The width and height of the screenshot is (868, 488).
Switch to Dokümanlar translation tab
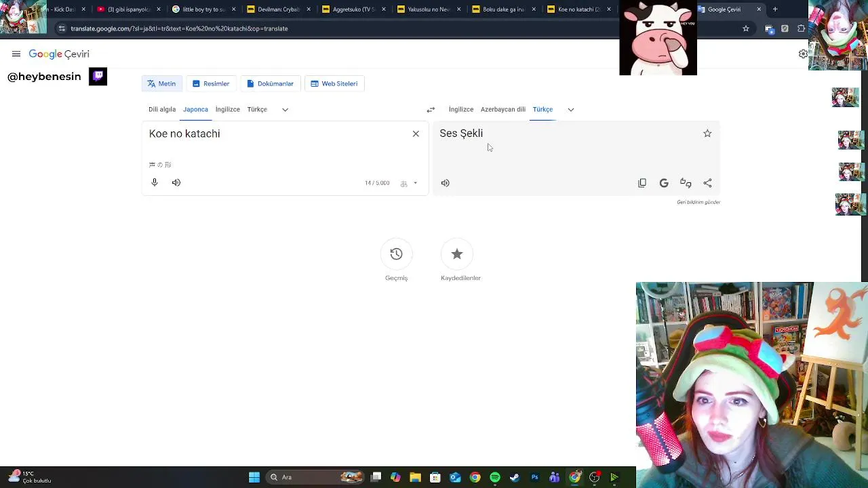pos(270,83)
